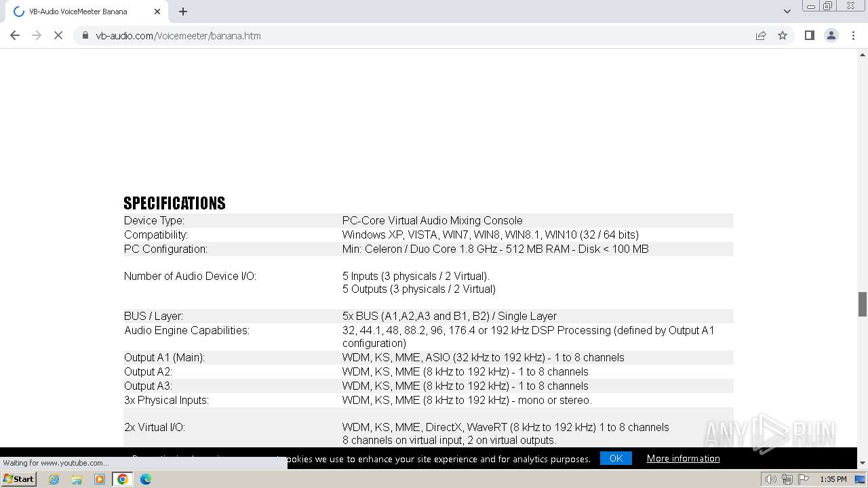Click '8 channels on virtual input' text
This screenshot has height=488, width=868.
point(449,440)
